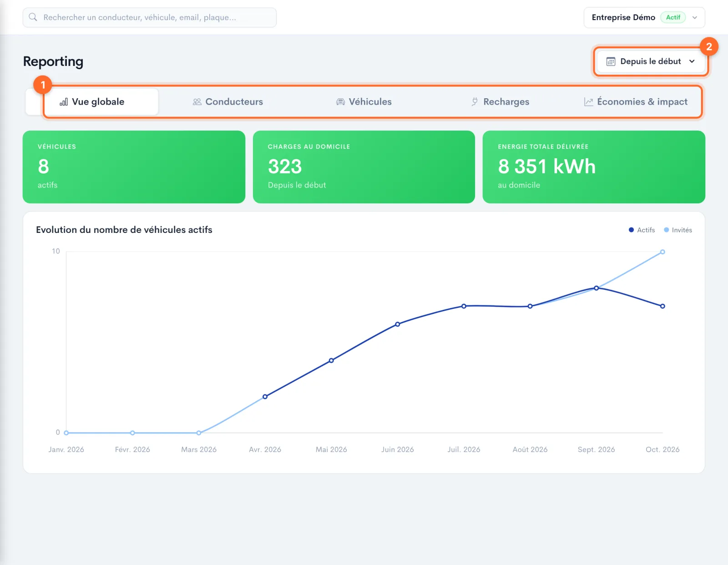Click the calendar icon in period selector
Image resolution: width=728 pixels, height=565 pixels.
tap(611, 61)
